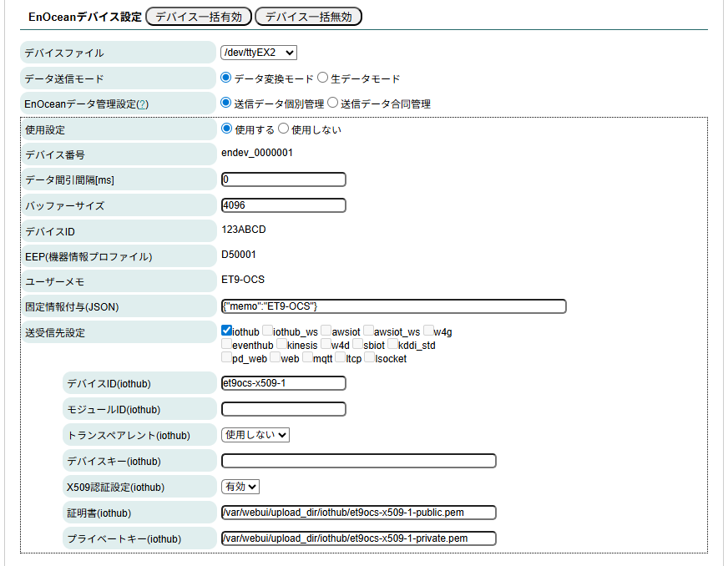This screenshot has width=728, height=566.
Task: Click the user memo value ET9-OCS
Action: click(x=243, y=280)
